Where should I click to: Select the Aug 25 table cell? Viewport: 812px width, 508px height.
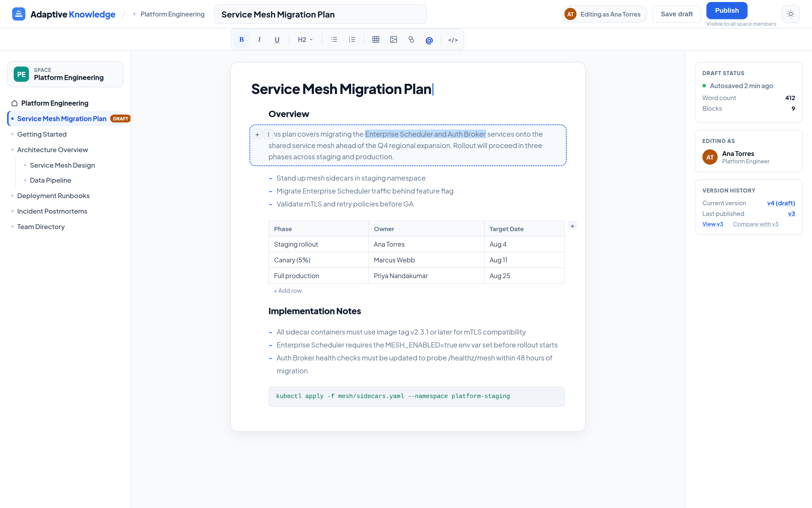coord(525,276)
